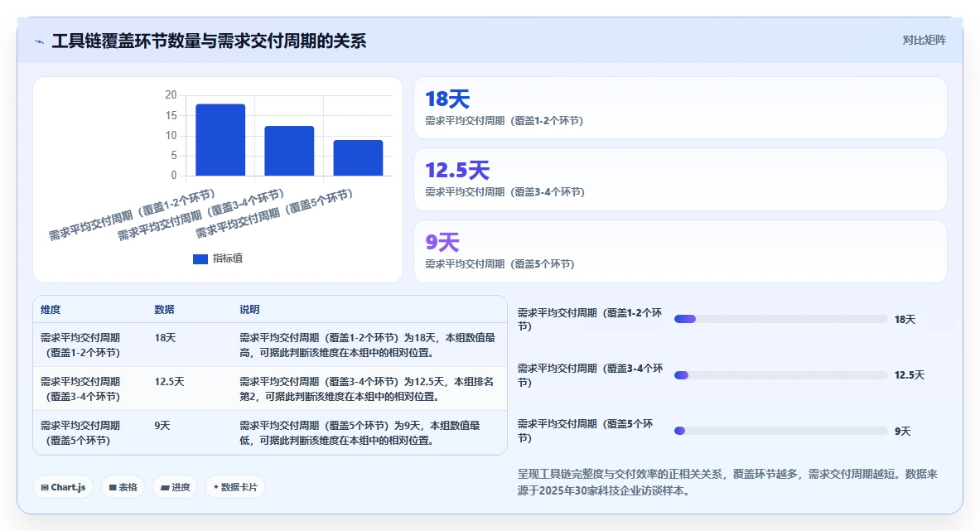
Task: Click the lightning icon beside the title
Action: [40, 42]
